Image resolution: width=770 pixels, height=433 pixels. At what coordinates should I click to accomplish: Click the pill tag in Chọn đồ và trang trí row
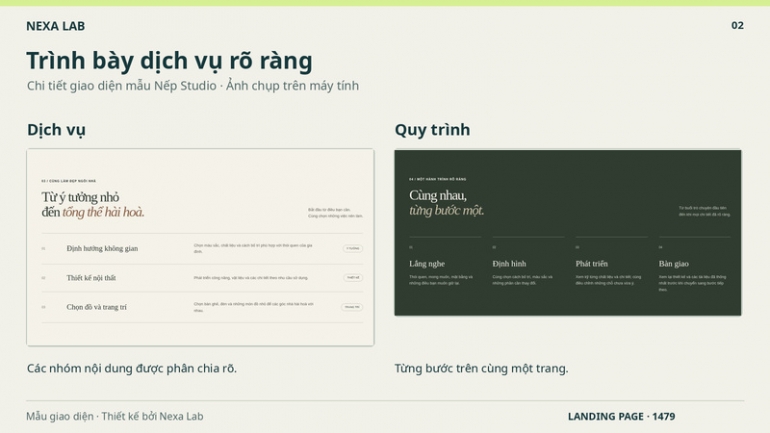pos(352,307)
